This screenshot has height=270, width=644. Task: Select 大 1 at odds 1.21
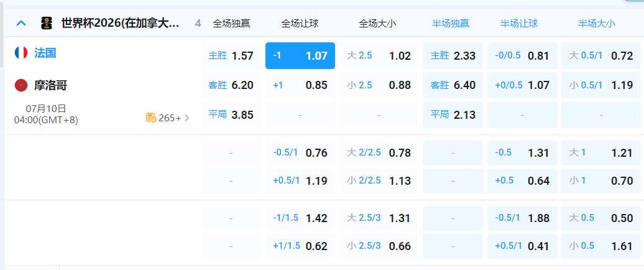point(601,153)
